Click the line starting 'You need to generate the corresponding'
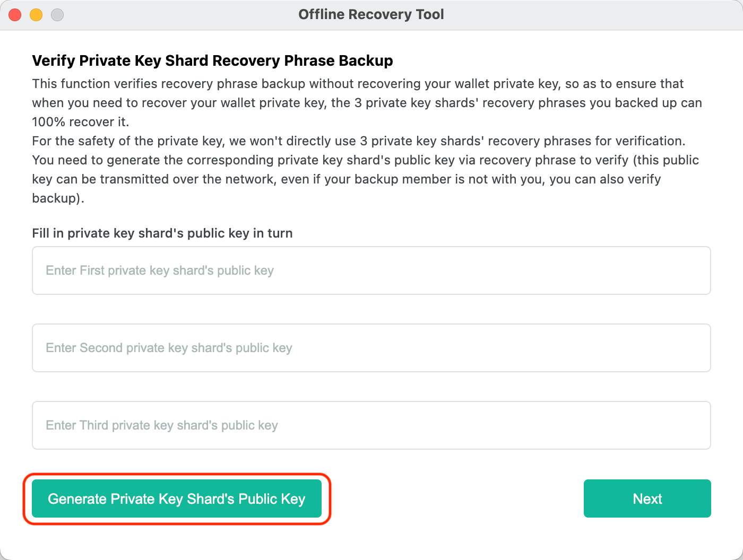Image resolution: width=743 pixels, height=560 pixels. pyautogui.click(x=365, y=160)
